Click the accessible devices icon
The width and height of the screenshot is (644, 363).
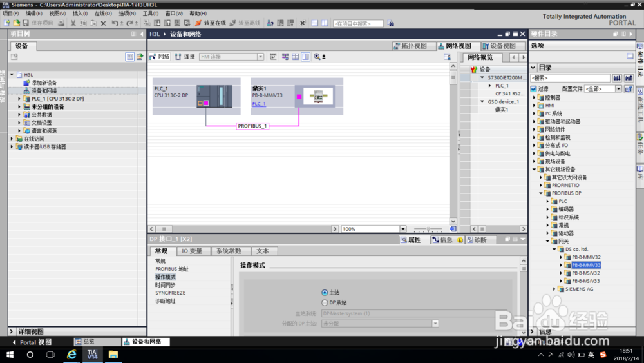click(270, 23)
